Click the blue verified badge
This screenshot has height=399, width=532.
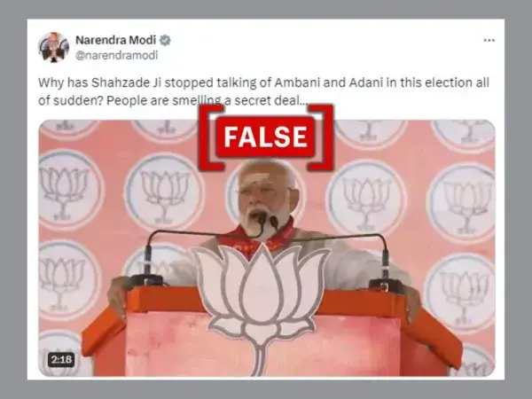pyautogui.click(x=165, y=40)
